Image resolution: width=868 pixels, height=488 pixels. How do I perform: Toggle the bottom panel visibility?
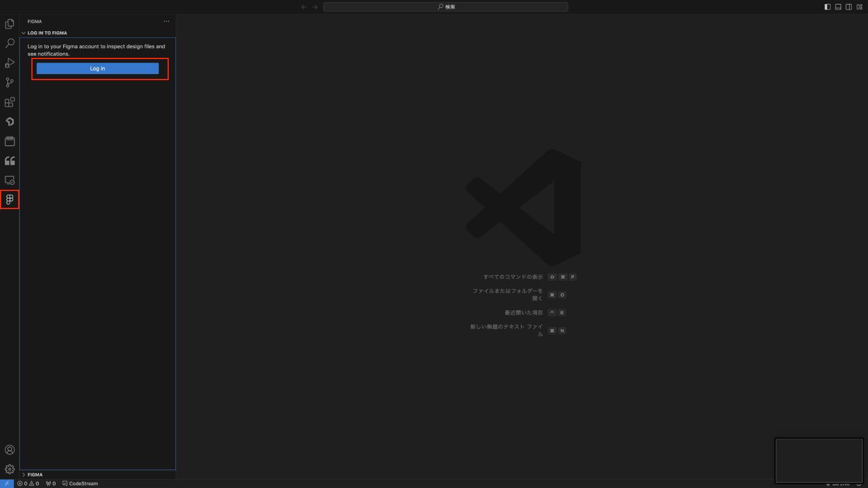pos(838,7)
